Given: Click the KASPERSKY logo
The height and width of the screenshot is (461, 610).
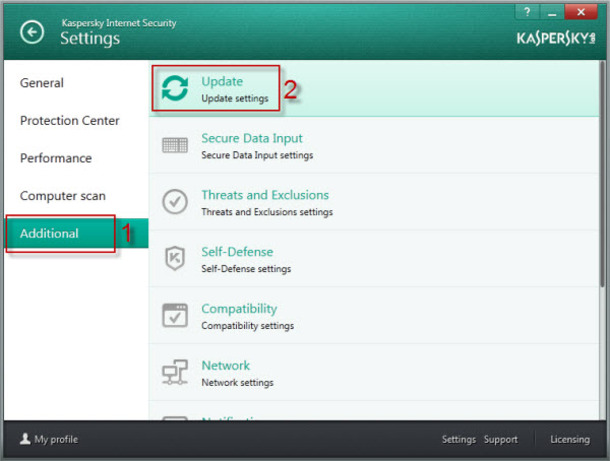Looking at the screenshot, I should point(556,39).
